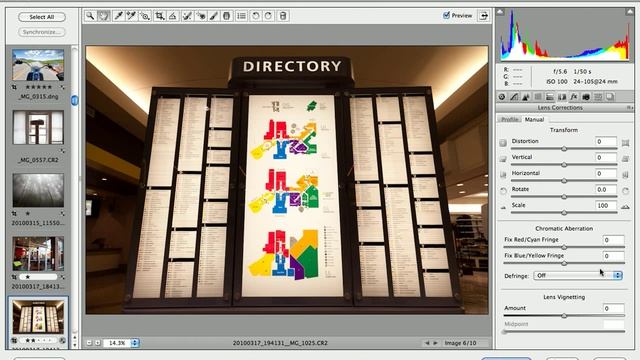Click the Select All button
This screenshot has height=360, width=640.
[x=42, y=17]
